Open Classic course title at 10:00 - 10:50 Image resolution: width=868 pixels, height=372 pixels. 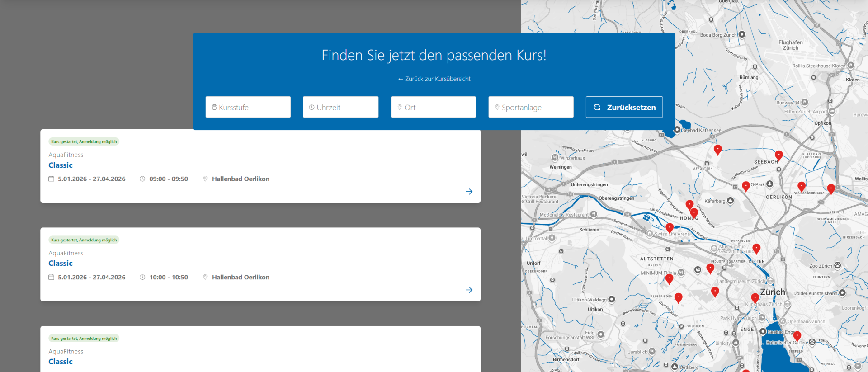pyautogui.click(x=61, y=264)
